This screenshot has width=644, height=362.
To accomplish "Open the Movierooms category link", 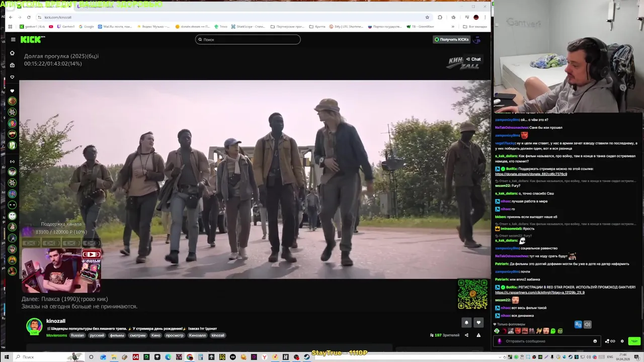I will [56, 335].
